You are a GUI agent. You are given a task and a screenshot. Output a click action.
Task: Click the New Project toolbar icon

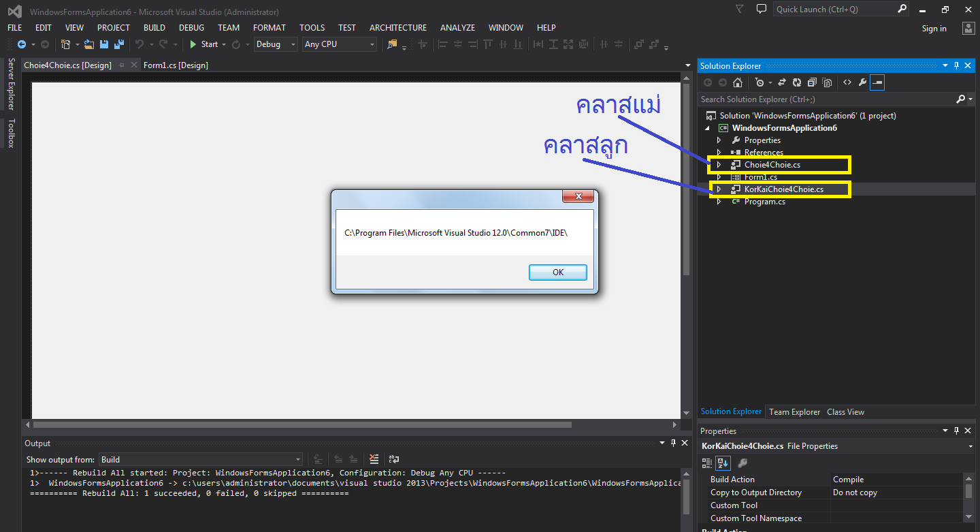[65, 44]
